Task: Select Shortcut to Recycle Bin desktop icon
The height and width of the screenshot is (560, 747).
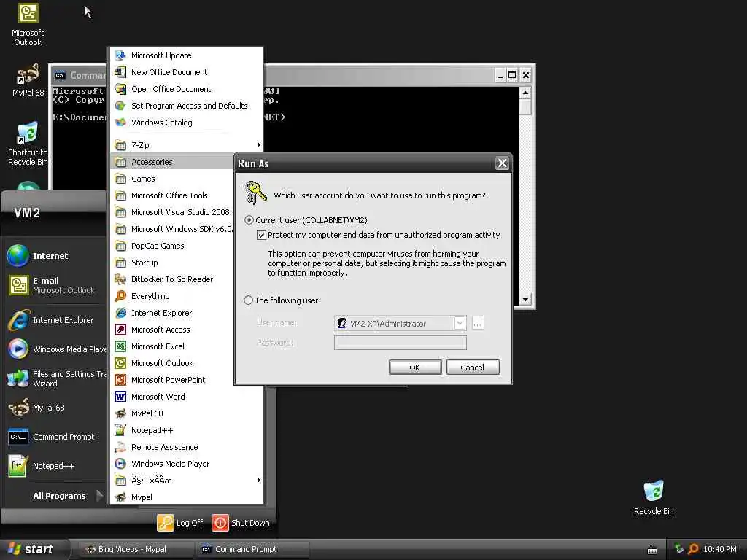Action: (x=28, y=144)
